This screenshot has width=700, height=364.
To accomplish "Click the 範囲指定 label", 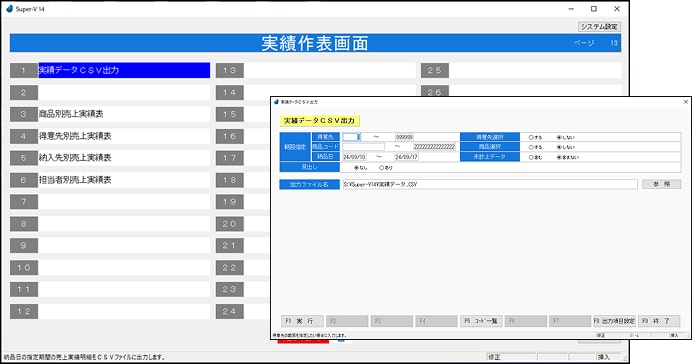I will click(295, 147).
